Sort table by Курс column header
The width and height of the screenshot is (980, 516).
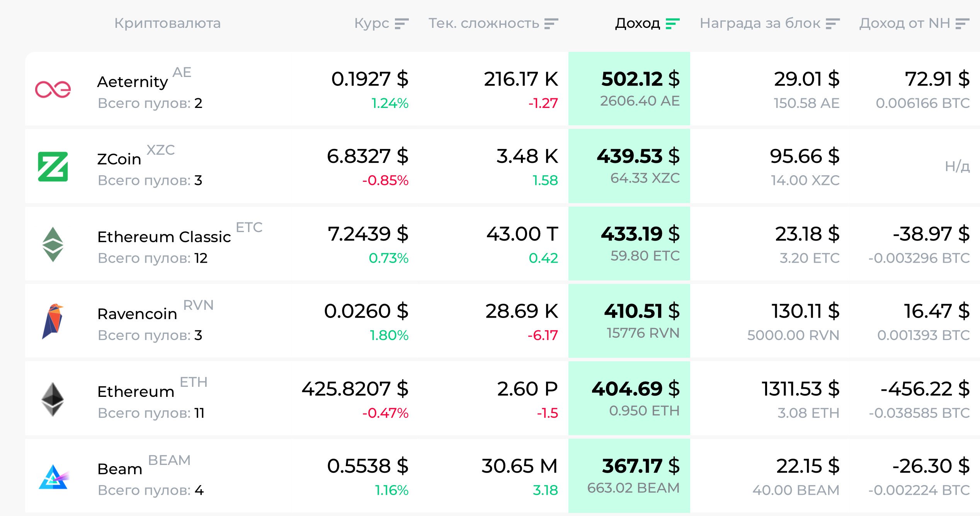372,23
